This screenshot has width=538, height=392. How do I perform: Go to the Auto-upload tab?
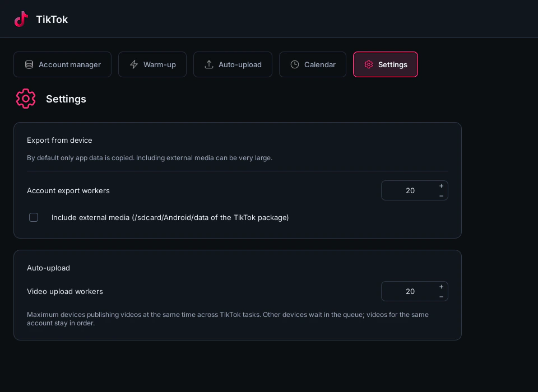click(233, 64)
